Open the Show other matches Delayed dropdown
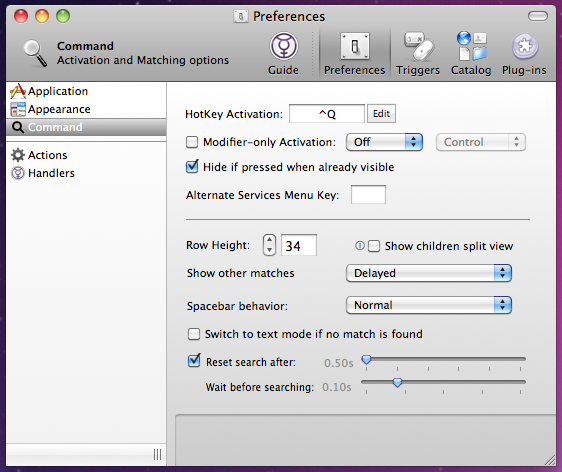This screenshot has height=472, width=562. coord(429,273)
